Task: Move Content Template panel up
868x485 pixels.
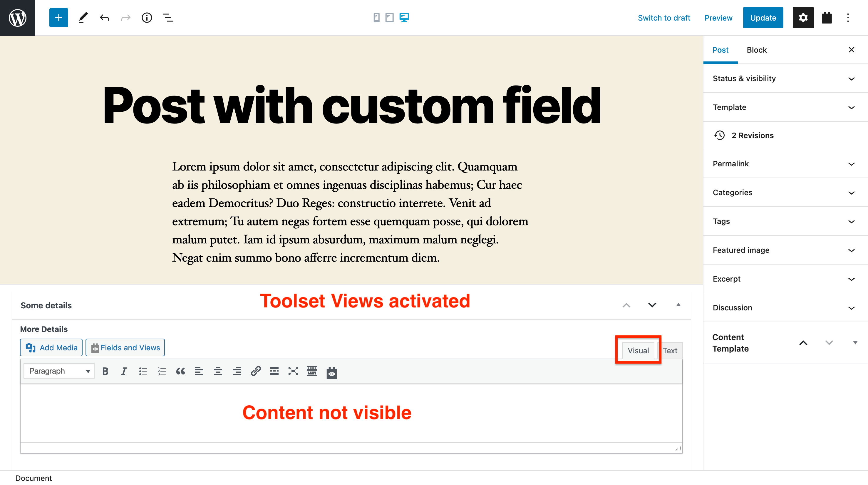Action: pyautogui.click(x=803, y=343)
